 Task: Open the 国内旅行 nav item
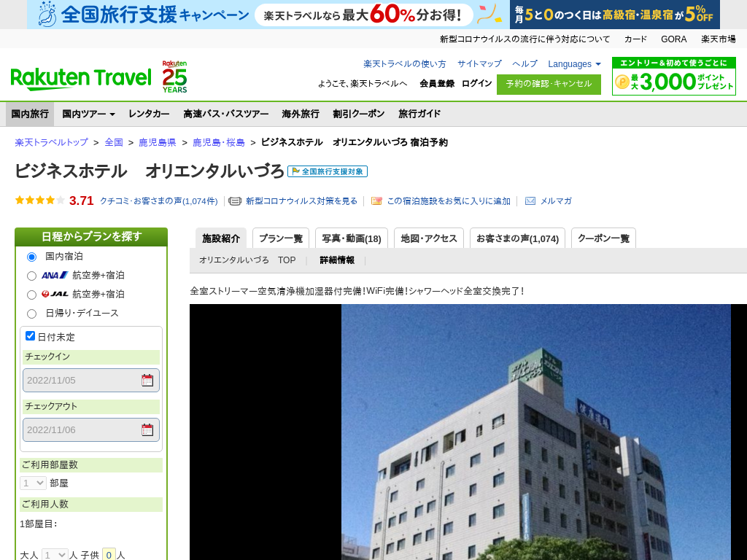30,114
